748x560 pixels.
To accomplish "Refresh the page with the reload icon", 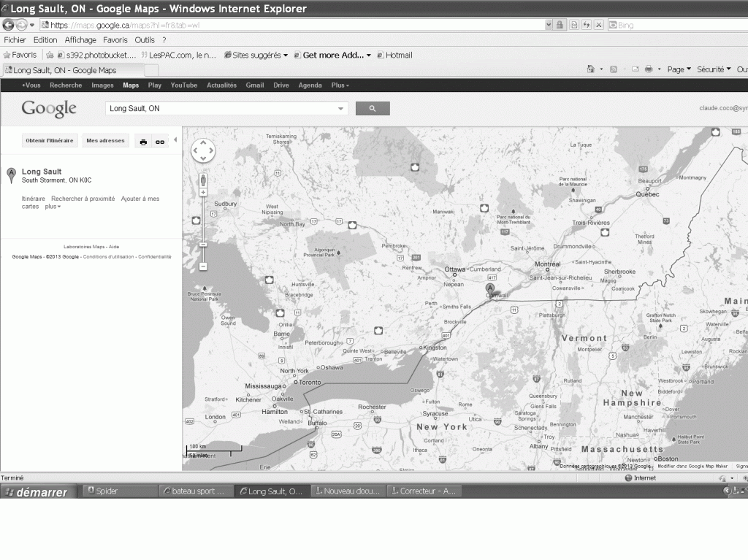I will click(587, 25).
